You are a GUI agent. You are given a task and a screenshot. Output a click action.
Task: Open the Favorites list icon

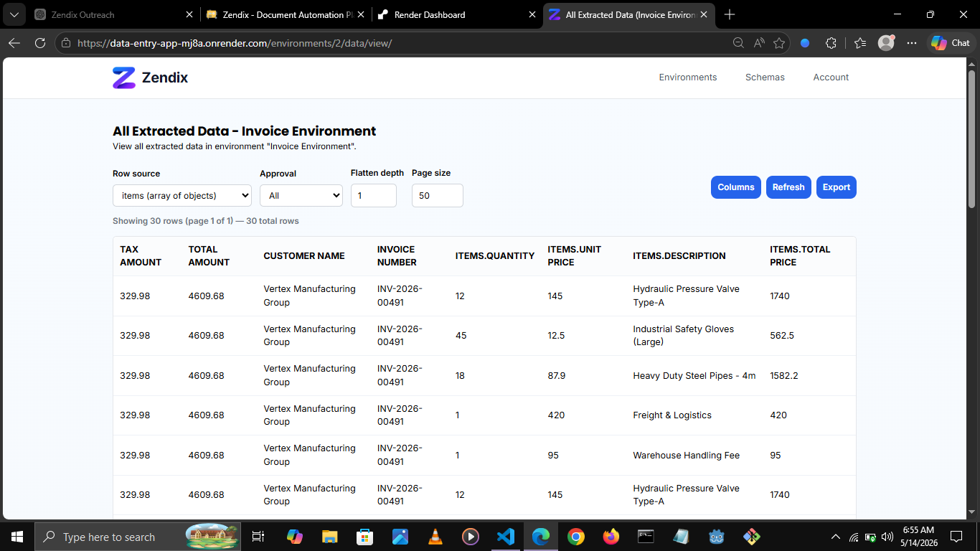860,43
